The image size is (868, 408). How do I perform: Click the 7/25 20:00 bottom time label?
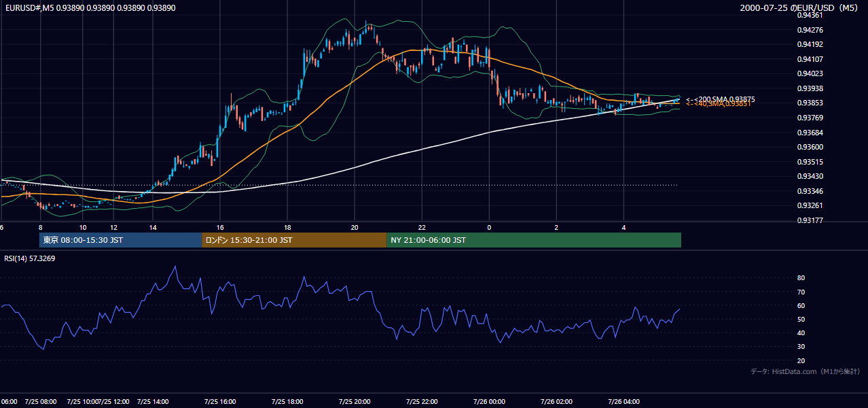(x=355, y=402)
